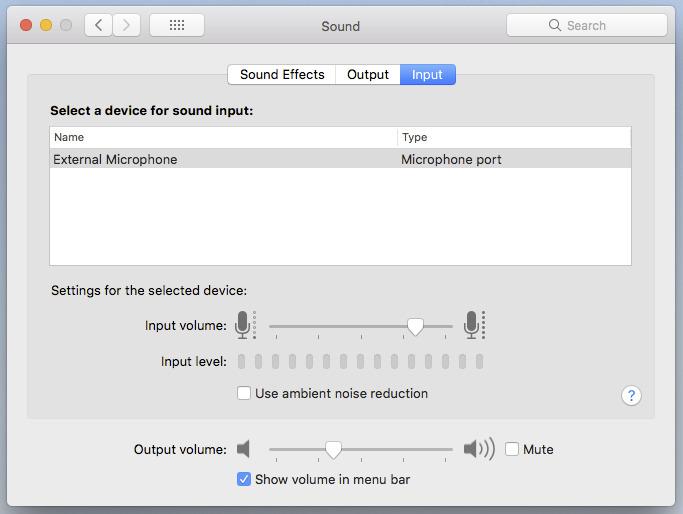Click the Type column header
Image resolution: width=683 pixels, height=514 pixels.
point(514,137)
